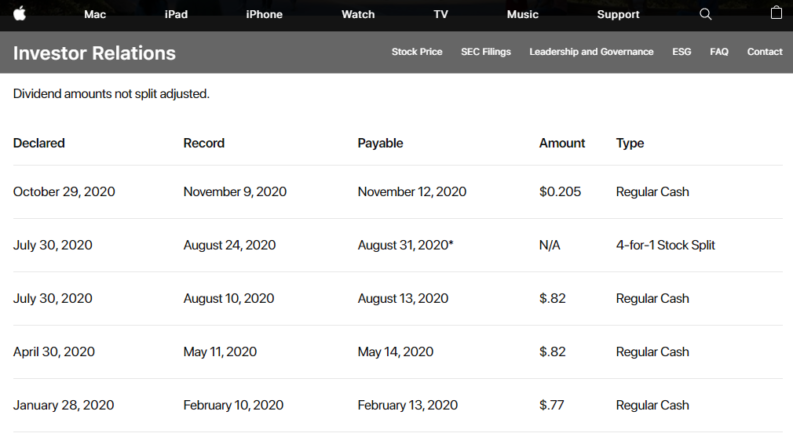Click the Investor Relations heading
Screen dimensions: 793x437
click(95, 53)
